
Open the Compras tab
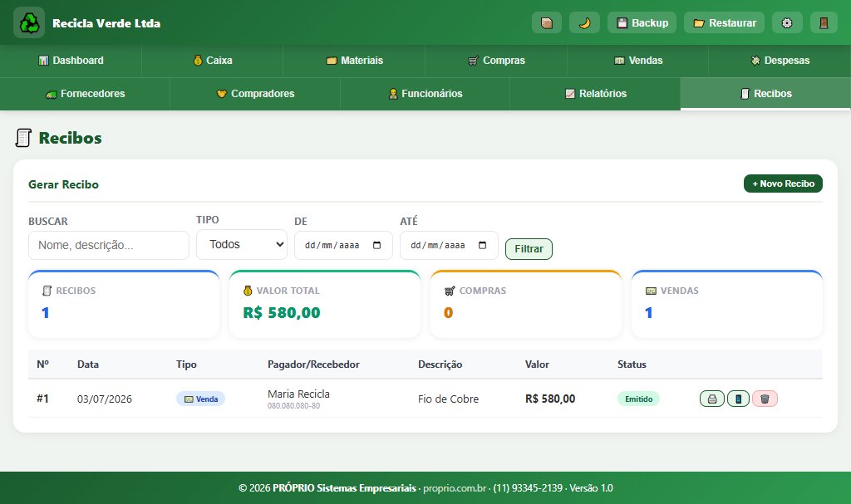(x=496, y=61)
